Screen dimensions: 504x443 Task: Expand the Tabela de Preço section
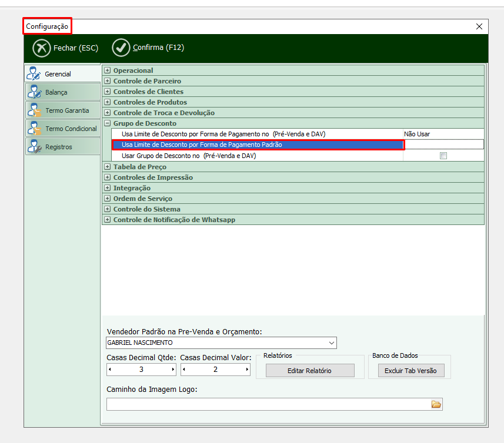pyautogui.click(x=108, y=167)
